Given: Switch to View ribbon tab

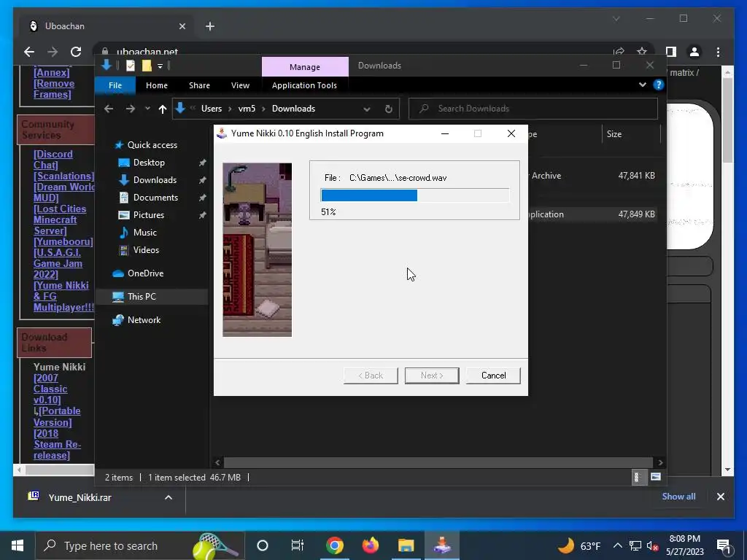Looking at the screenshot, I should pos(240,85).
